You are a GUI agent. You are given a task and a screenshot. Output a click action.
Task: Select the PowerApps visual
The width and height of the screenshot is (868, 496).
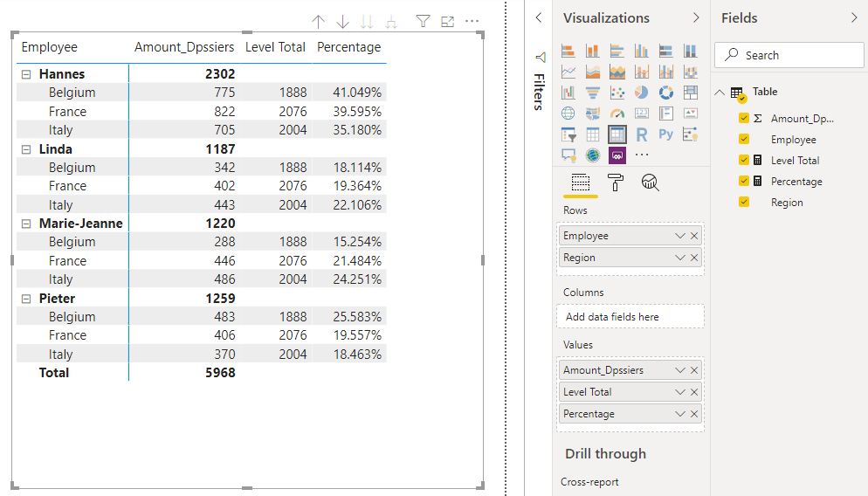pyautogui.click(x=617, y=155)
